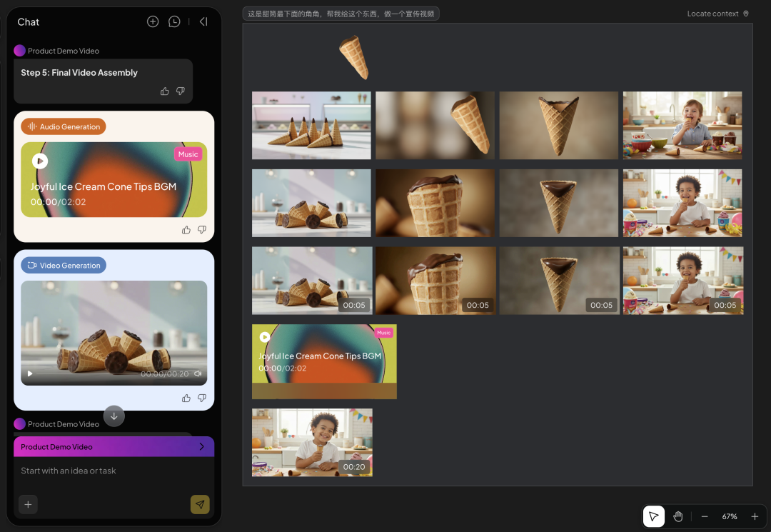Start a new chat with the plus icon
The image size is (771, 532).
coord(153,21)
